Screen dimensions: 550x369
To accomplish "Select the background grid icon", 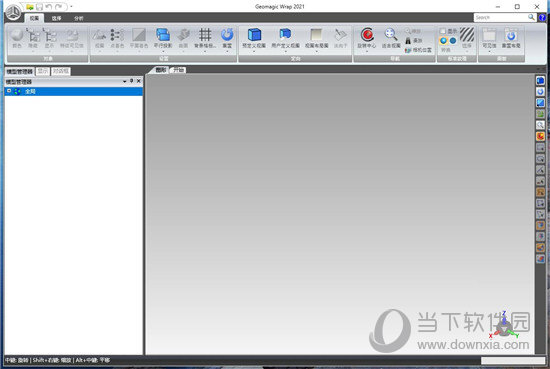I will (x=205, y=35).
